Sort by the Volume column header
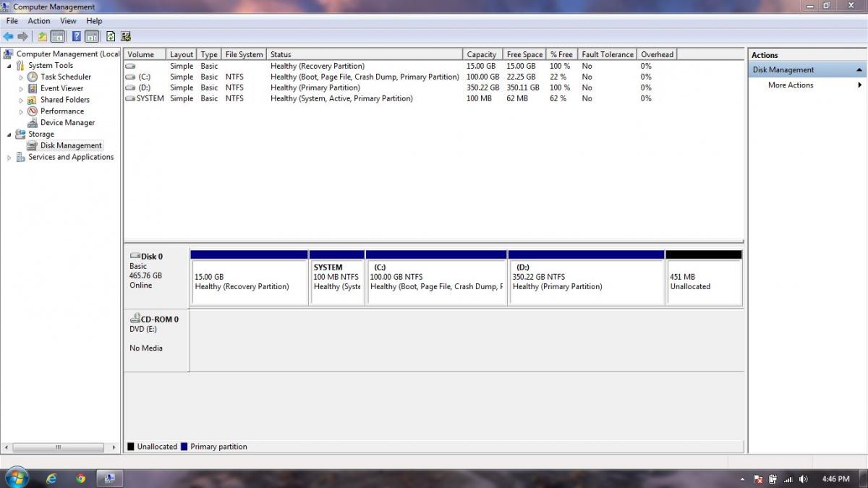The image size is (868, 488). click(145, 54)
